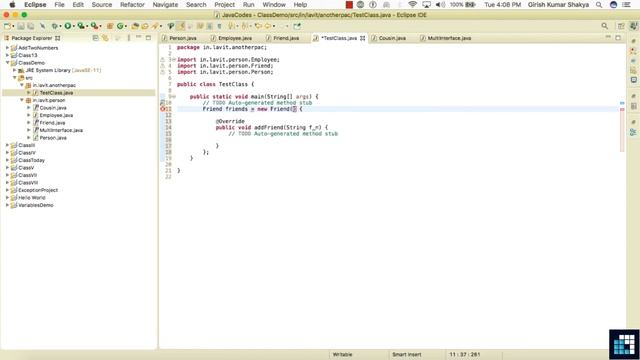
Task: Click Collapse All in Package Explorer
Action: click(x=96, y=38)
